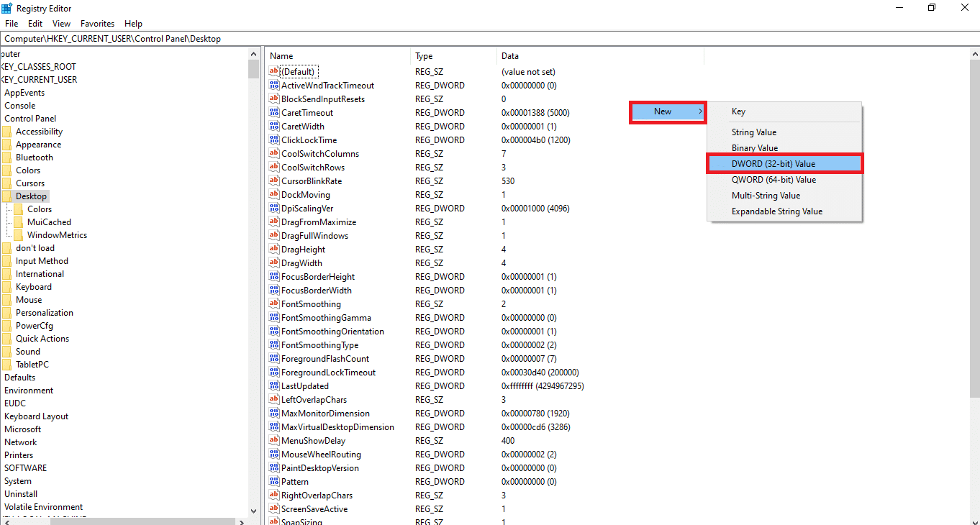Sort values by the Name column header
980x525 pixels.
tap(281, 56)
